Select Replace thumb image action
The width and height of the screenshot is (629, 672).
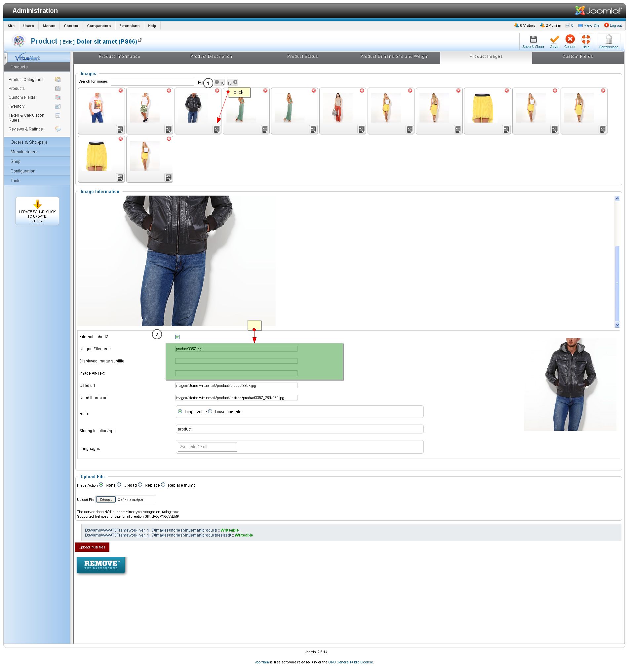[163, 485]
